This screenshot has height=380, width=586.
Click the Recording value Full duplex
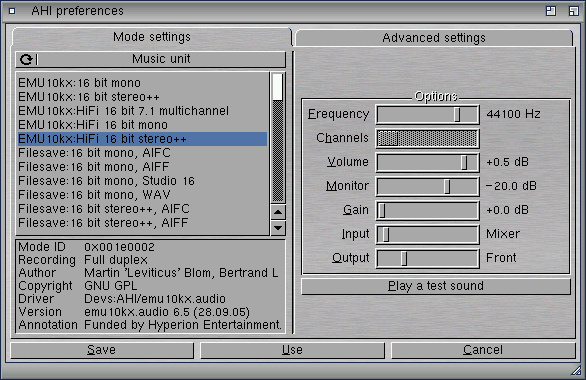(116, 260)
